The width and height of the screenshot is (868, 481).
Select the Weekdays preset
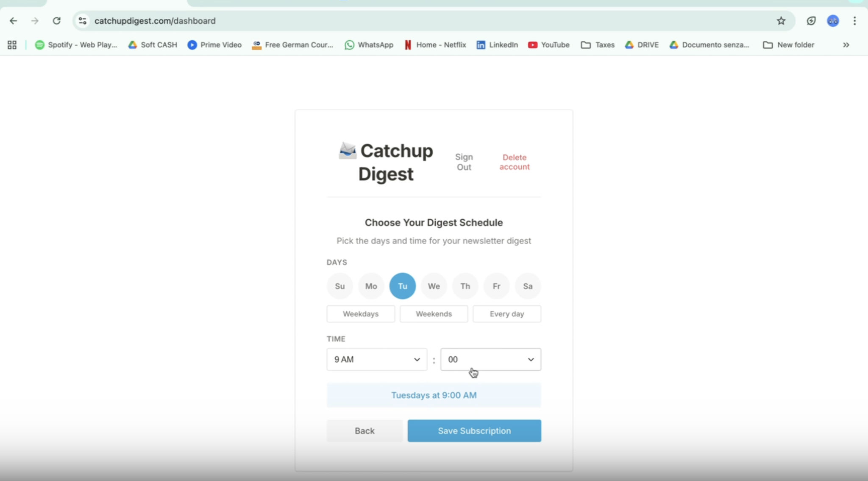point(361,314)
